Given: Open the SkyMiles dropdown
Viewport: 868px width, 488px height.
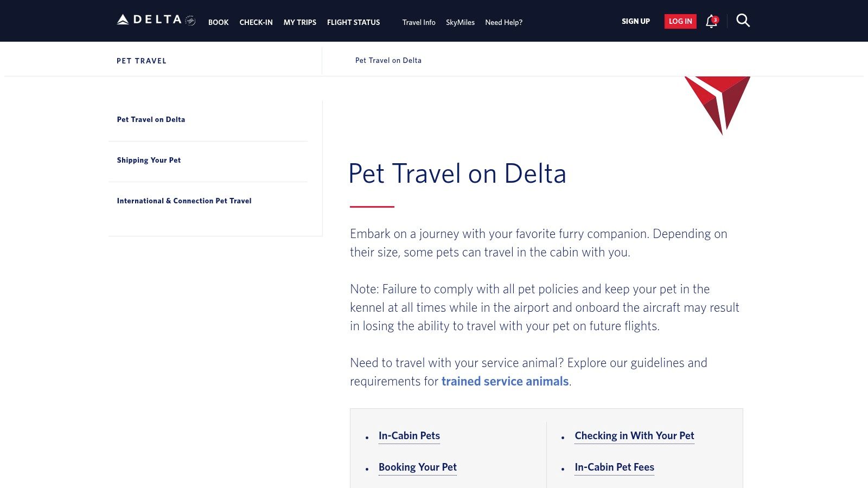Looking at the screenshot, I should (x=460, y=22).
